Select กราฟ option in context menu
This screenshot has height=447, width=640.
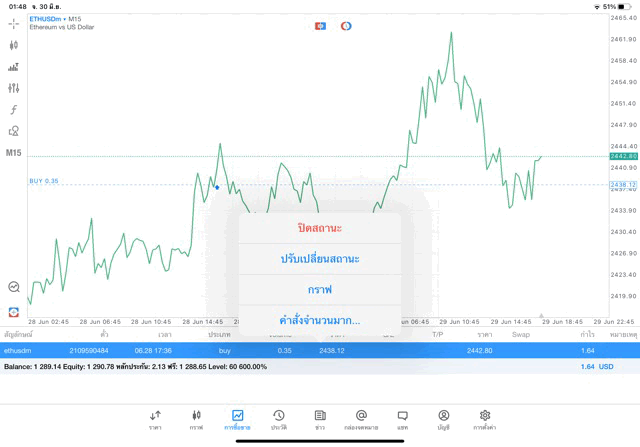pos(320,290)
